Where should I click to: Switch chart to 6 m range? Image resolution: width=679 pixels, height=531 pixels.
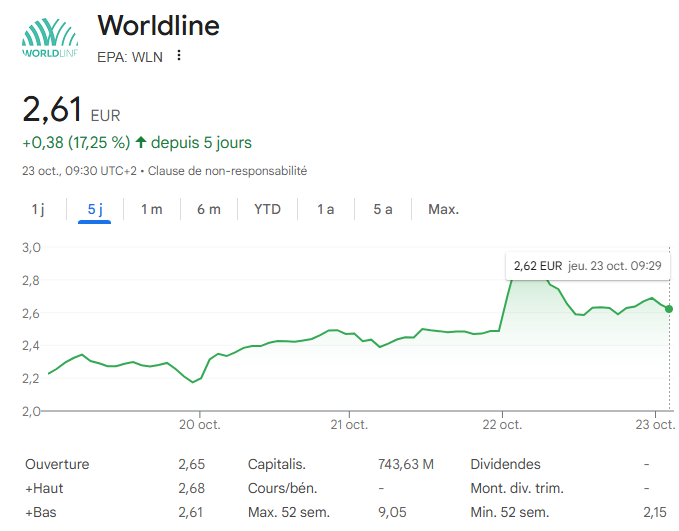pyautogui.click(x=209, y=209)
